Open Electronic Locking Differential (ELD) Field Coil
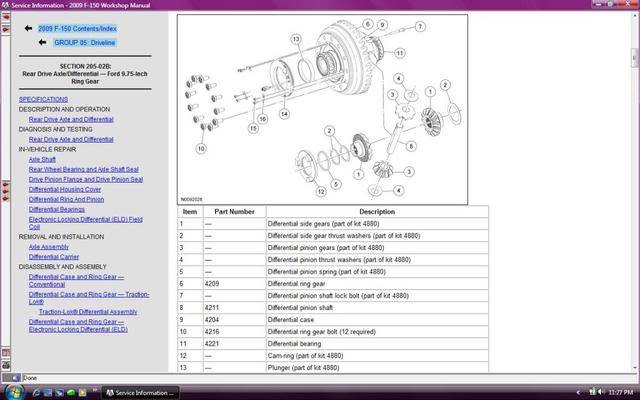Viewport: 640px width, 400px height. 86,223
